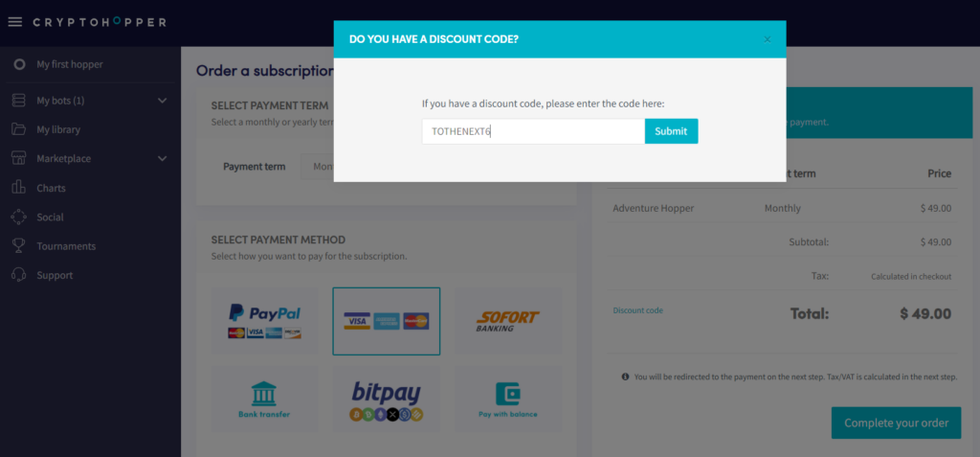Viewport: 980px width, 457px height.
Task: Expand the Marketplace chevron
Action: click(163, 158)
